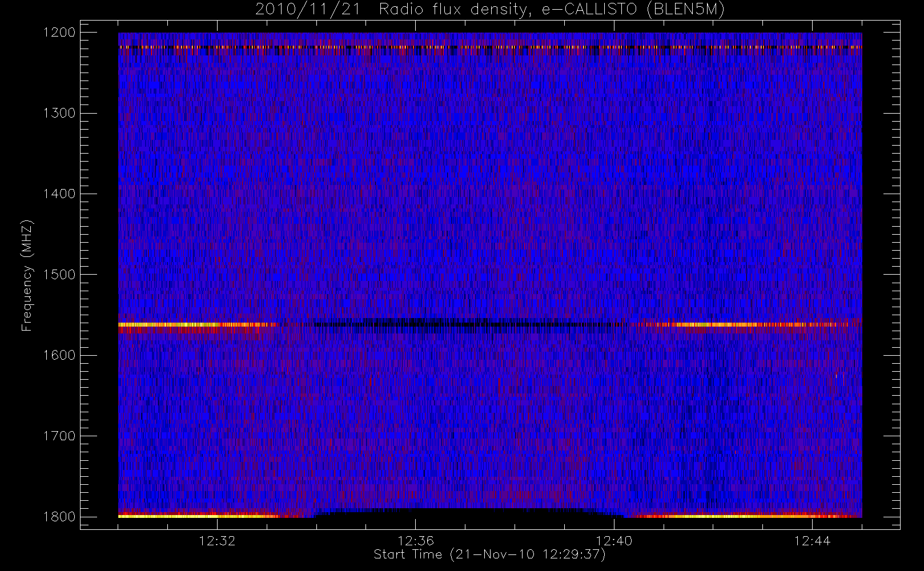
Task: Click the 12:32 time axis label
Action: (x=217, y=541)
